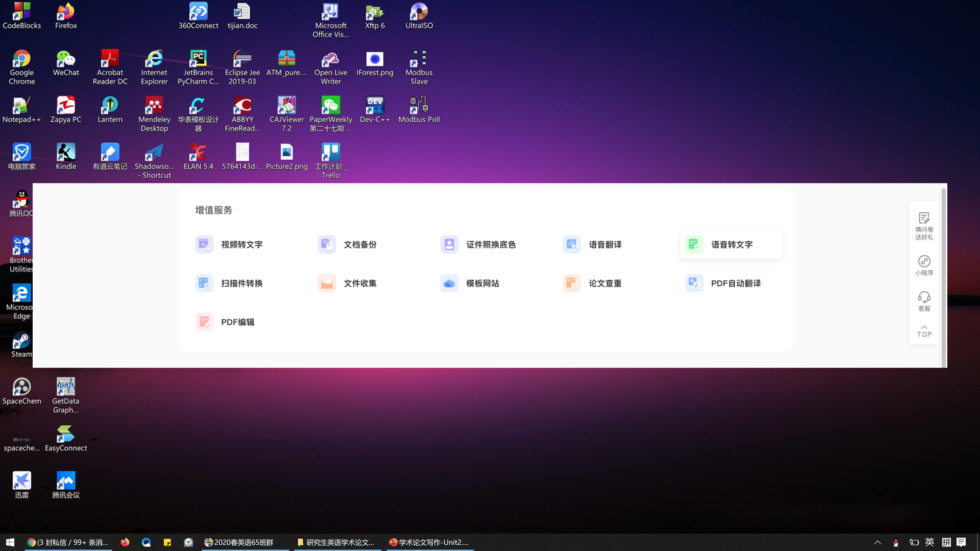Select 迅雷 desktop icon

[22, 486]
